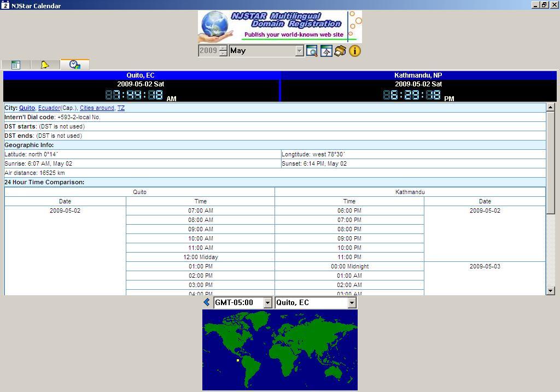Screen dimensions: 560x392
Task: Click the blue left arrow beside GMT dropdown
Action: [x=206, y=302]
